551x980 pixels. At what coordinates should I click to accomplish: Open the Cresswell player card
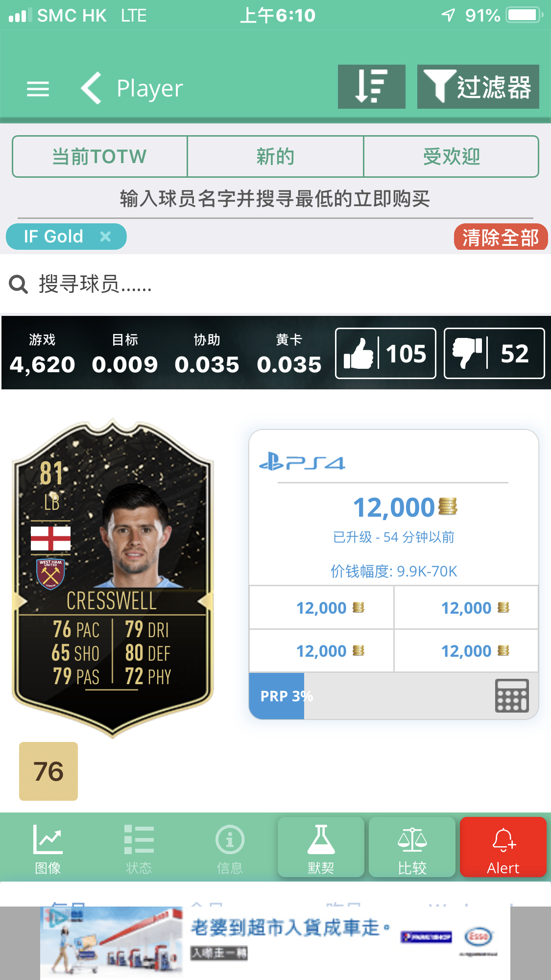click(x=113, y=578)
